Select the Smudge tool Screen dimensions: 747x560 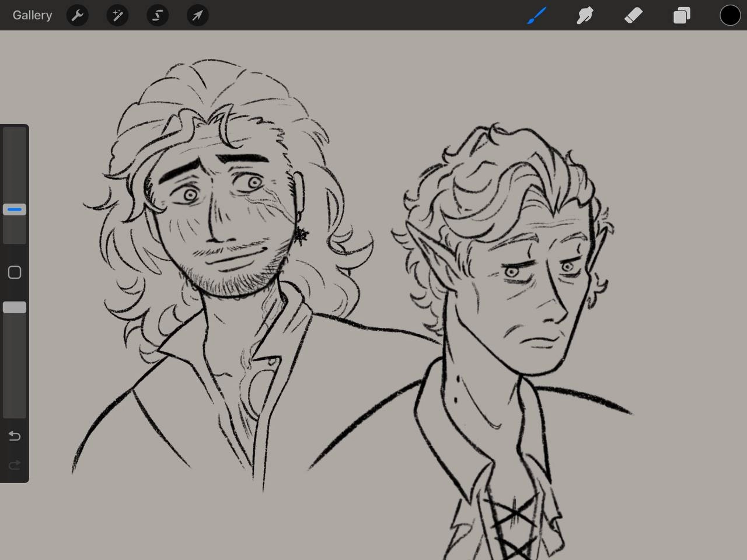tap(585, 15)
